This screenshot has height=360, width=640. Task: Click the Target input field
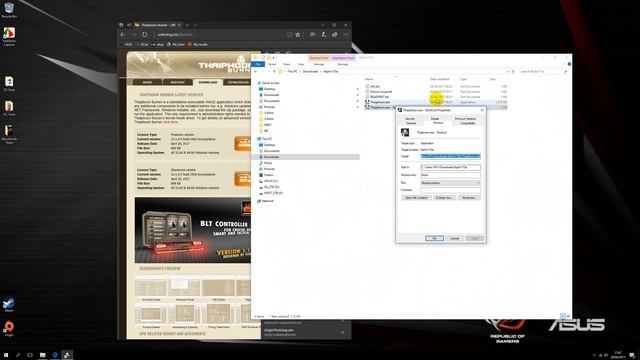pyautogui.click(x=451, y=156)
